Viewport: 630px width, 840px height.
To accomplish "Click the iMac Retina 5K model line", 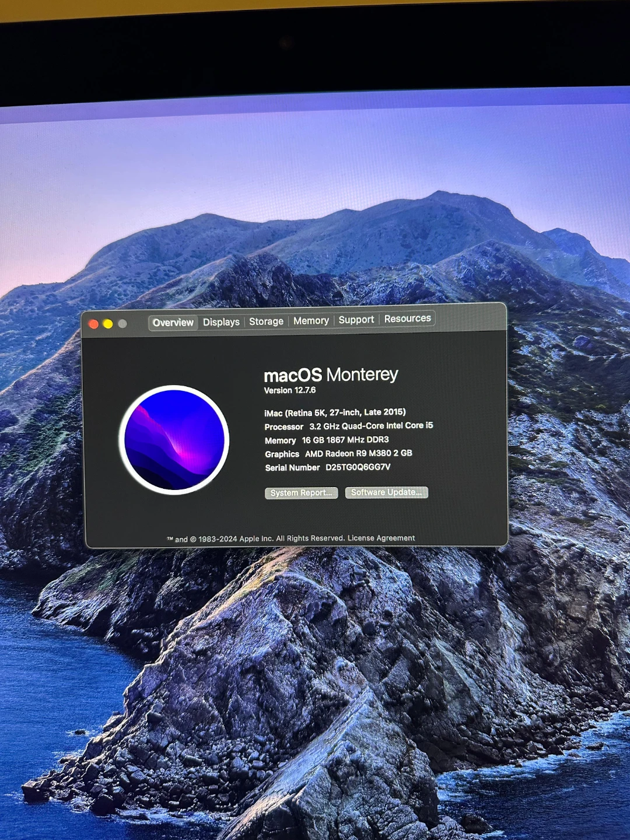I will (335, 412).
